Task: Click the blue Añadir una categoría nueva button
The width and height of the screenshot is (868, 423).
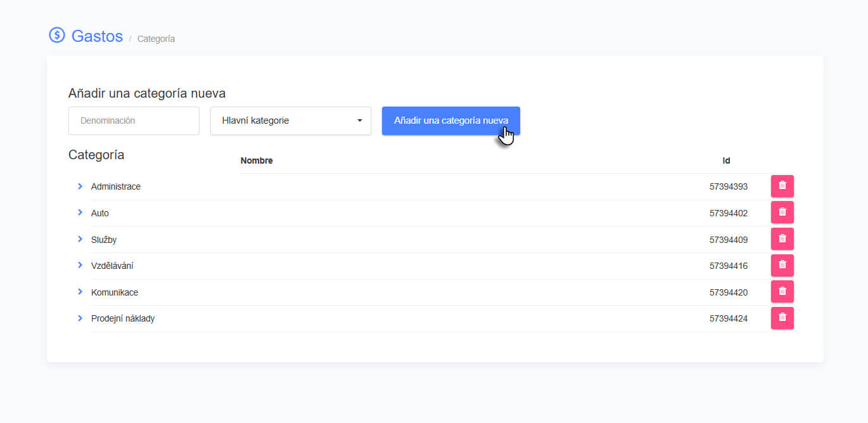Action: [451, 120]
